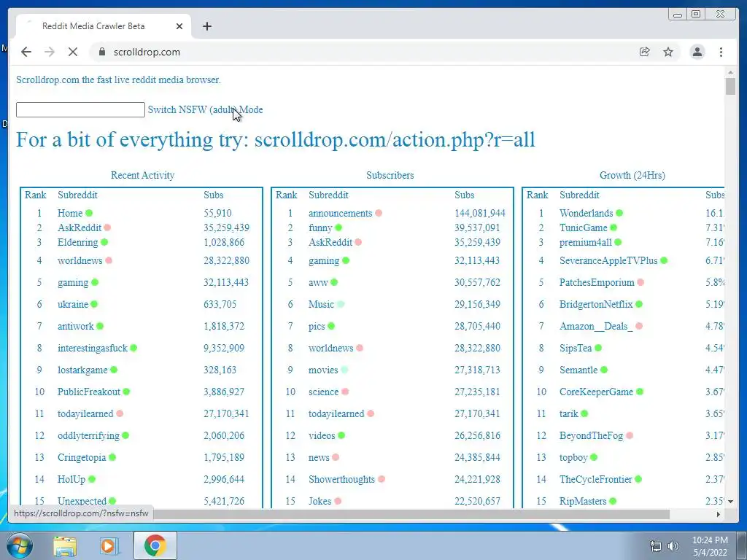Open science subreddit link
The width and height of the screenshot is (747, 560).
(x=323, y=392)
